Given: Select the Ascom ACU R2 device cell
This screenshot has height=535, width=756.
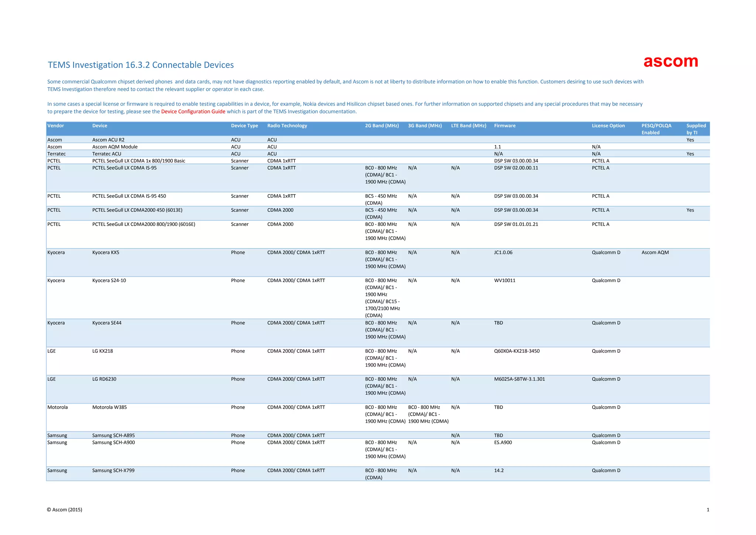Looking at the screenshot, I should tap(108, 140).
